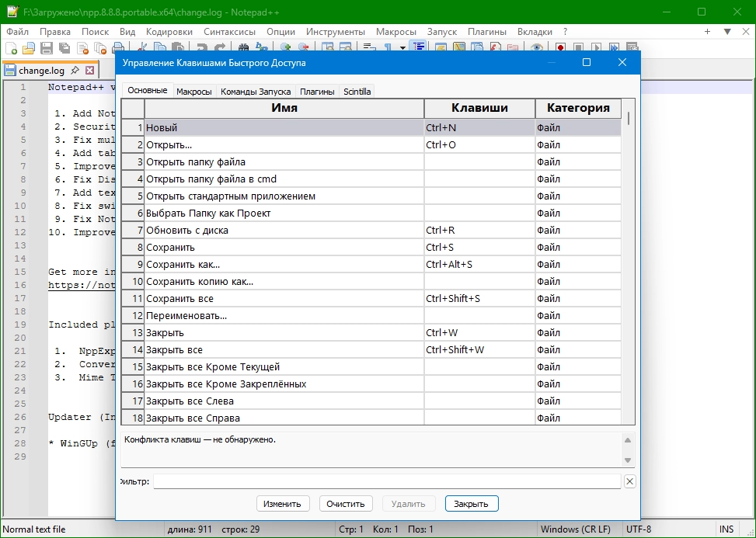Click the plus button at menu bar right
The height and width of the screenshot is (538, 756).
(707, 32)
